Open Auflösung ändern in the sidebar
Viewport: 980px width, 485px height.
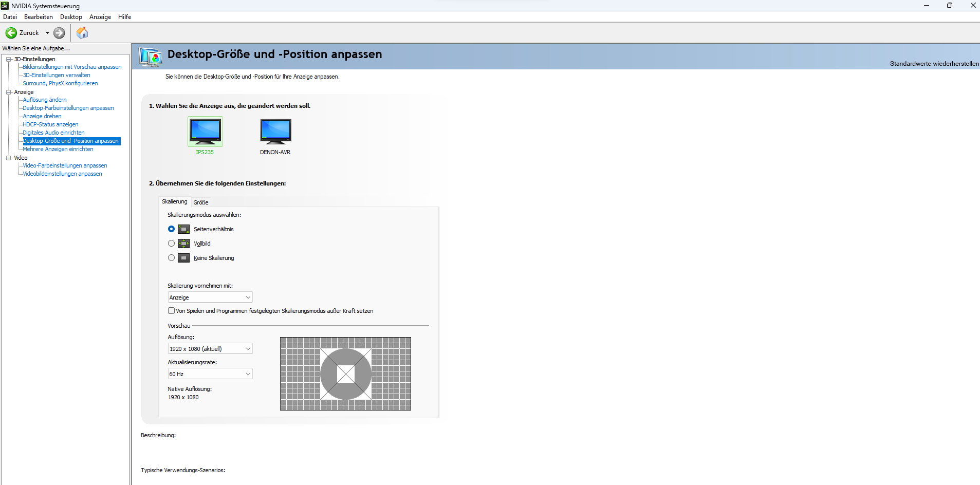[45, 100]
